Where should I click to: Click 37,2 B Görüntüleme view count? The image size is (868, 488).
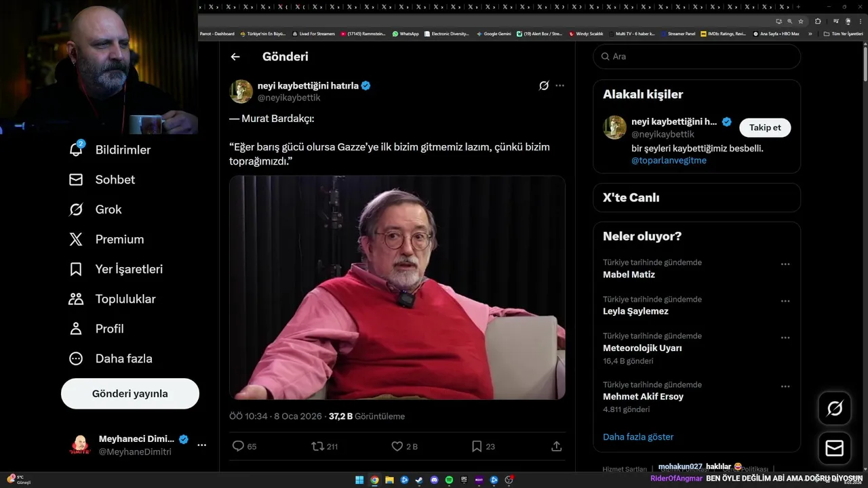click(x=367, y=416)
